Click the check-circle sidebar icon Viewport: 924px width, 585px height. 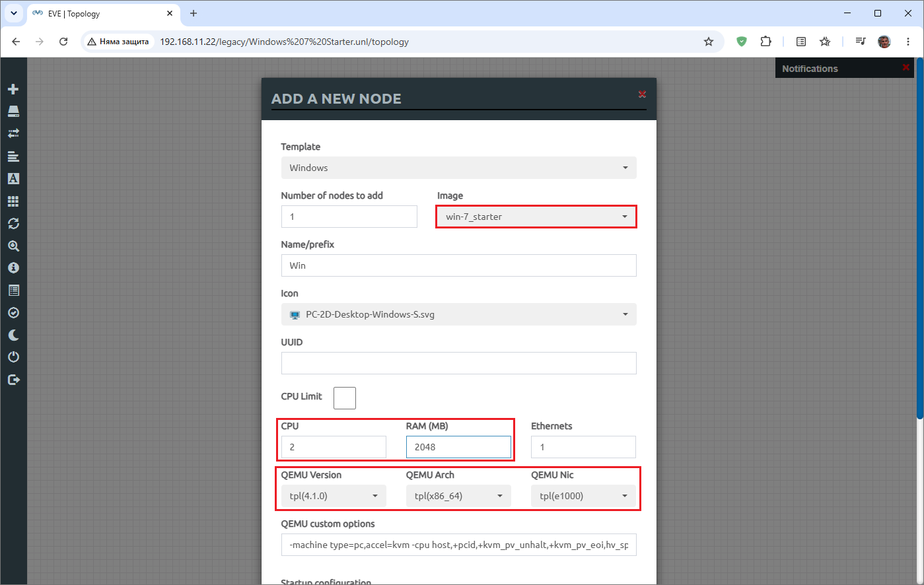pos(13,313)
